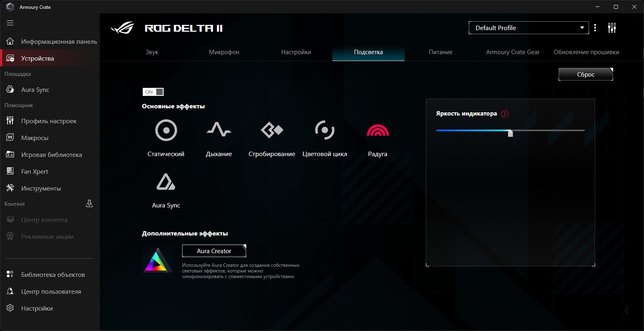Open Настройки at the sidebar bottom
This screenshot has width=644, height=331.
(x=50, y=308)
